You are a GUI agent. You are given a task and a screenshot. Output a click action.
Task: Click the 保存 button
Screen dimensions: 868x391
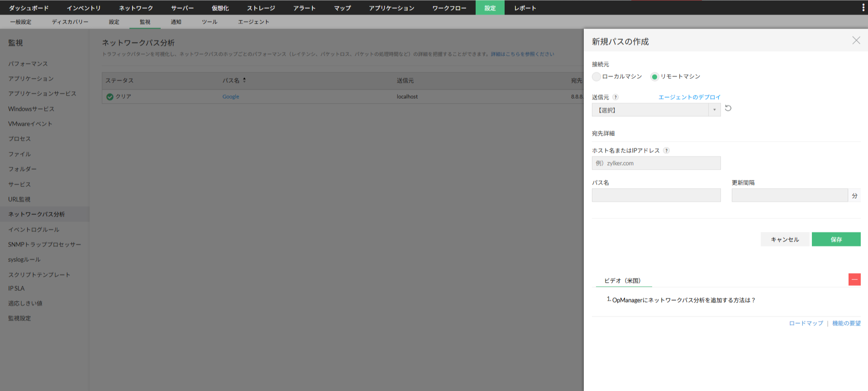coord(836,240)
